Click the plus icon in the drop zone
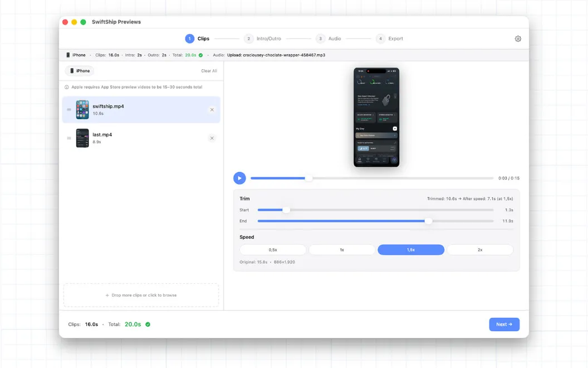The height and width of the screenshot is (368, 588). (107, 296)
